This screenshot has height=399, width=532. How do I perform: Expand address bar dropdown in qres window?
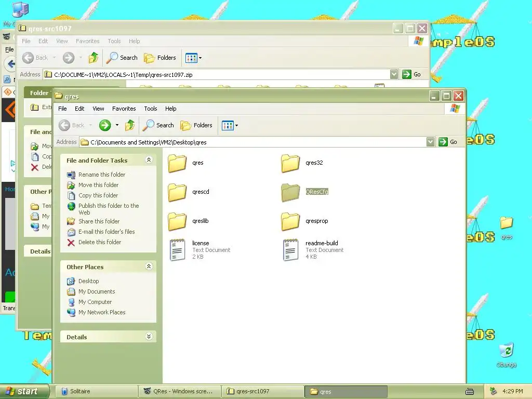point(430,142)
